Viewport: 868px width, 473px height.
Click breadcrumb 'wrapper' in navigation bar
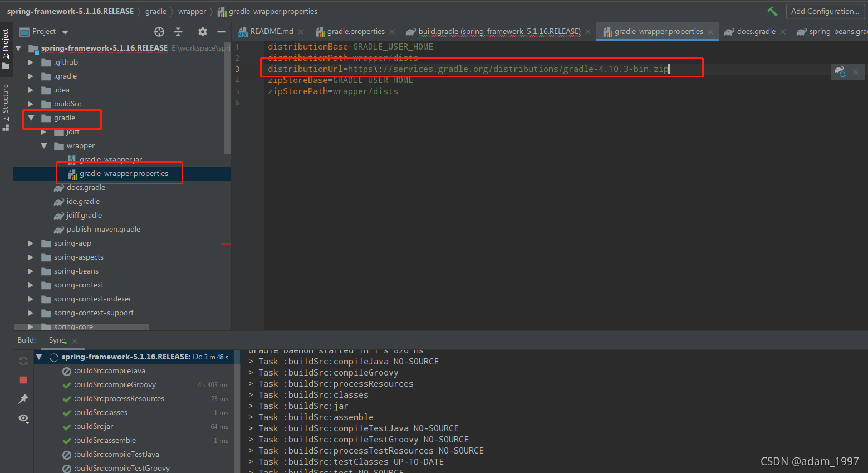[x=192, y=11]
